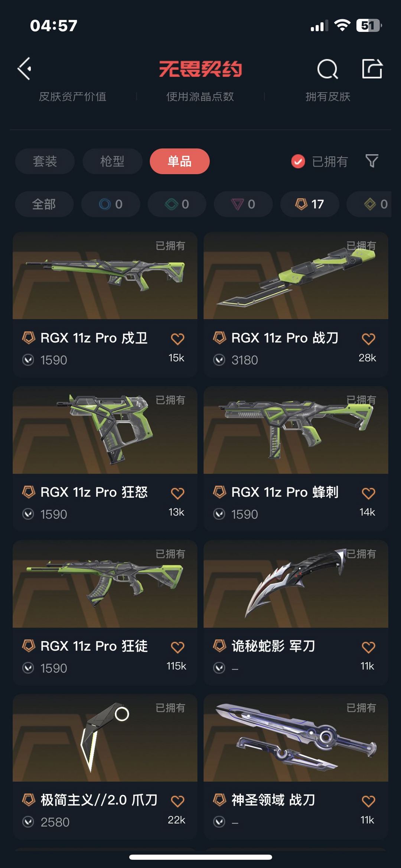
Task: Like the 极简主义//2.0 爪刀 heart icon
Action: (177, 801)
